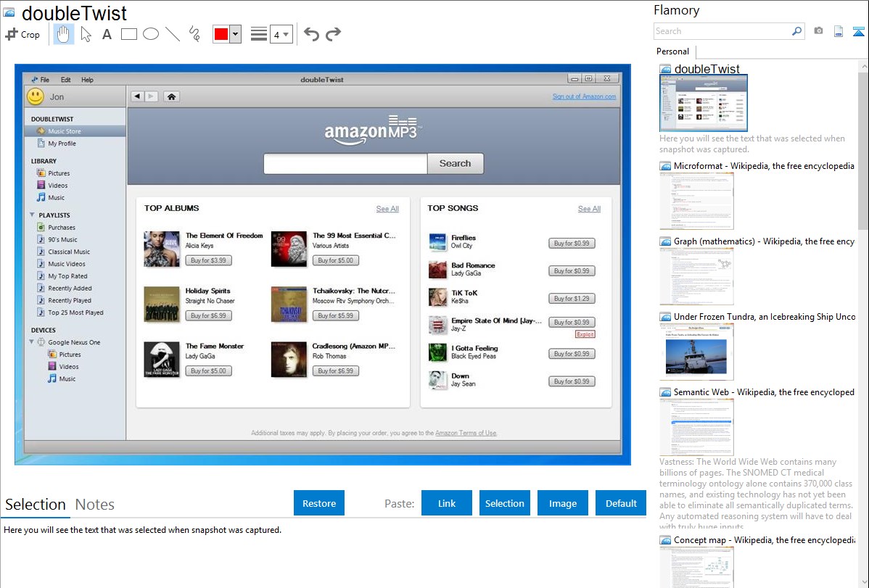
Task: Click the red color swatch
Action: pos(221,34)
